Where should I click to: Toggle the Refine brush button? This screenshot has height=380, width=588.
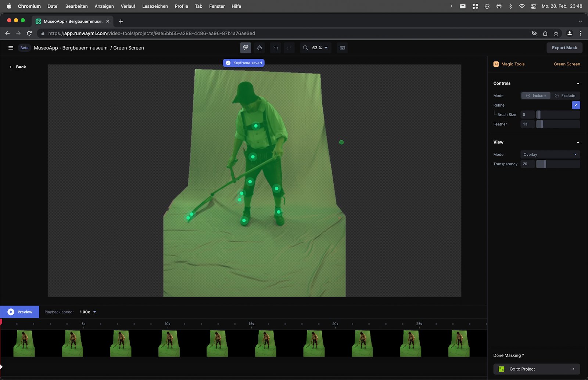pos(576,105)
